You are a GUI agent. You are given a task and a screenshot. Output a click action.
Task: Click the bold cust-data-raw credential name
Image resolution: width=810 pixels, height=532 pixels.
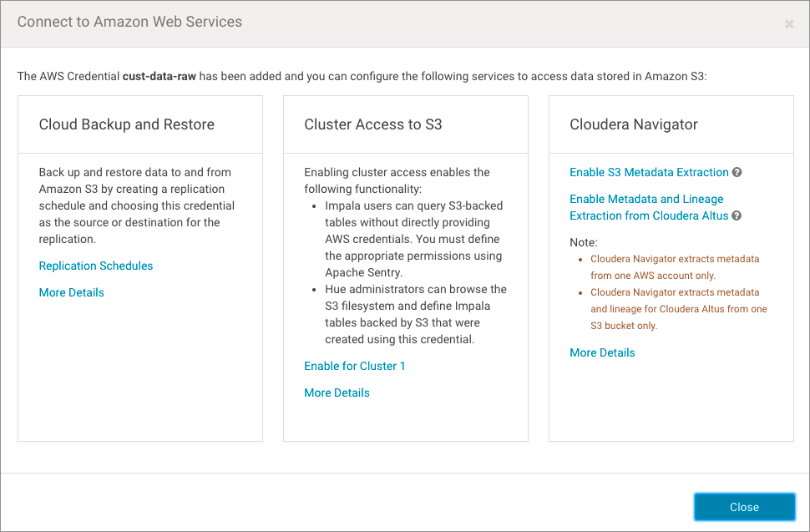159,76
